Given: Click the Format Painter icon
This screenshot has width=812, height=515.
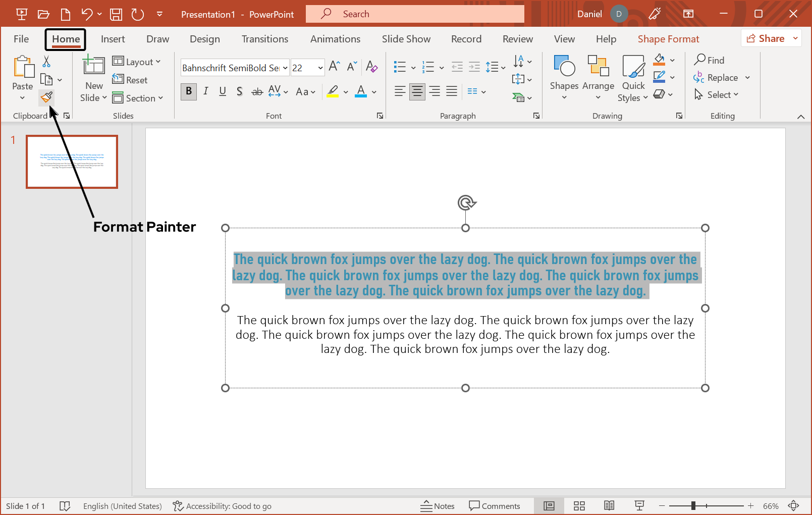Looking at the screenshot, I should coord(46,97).
